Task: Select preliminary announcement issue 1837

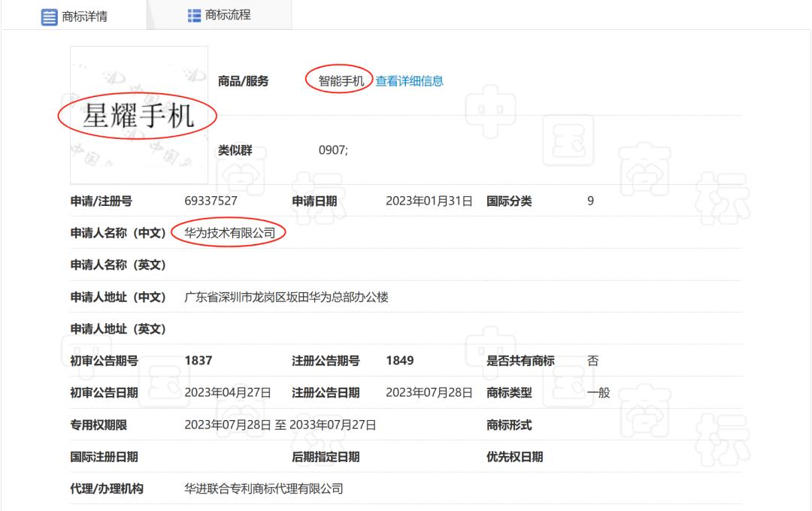Action: (198, 361)
